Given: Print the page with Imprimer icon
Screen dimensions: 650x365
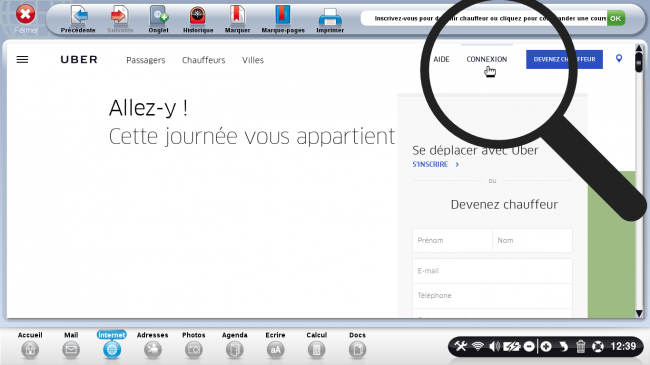Looking at the screenshot, I should click(330, 19).
